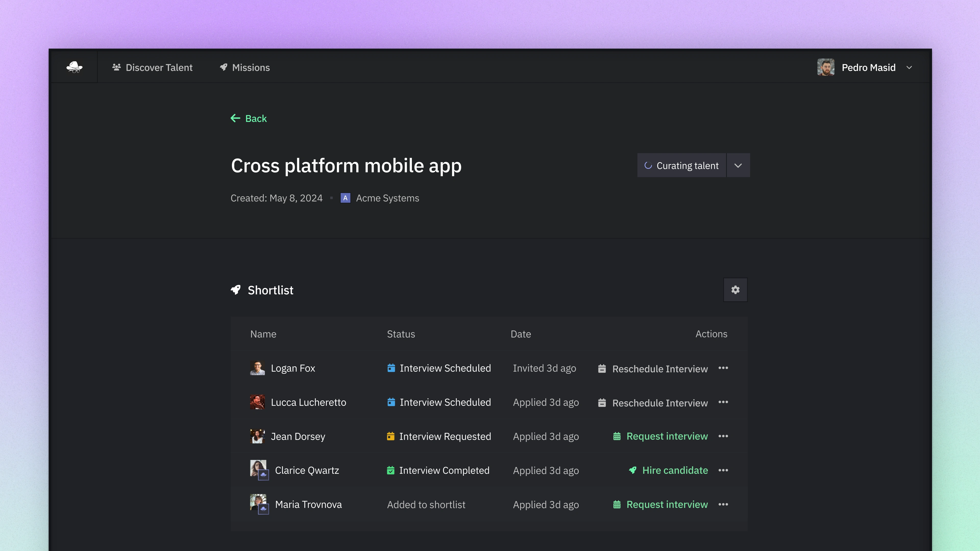Click Maria Trovnova's Applied 3d ago date
This screenshot has width=980, height=551.
(546, 505)
